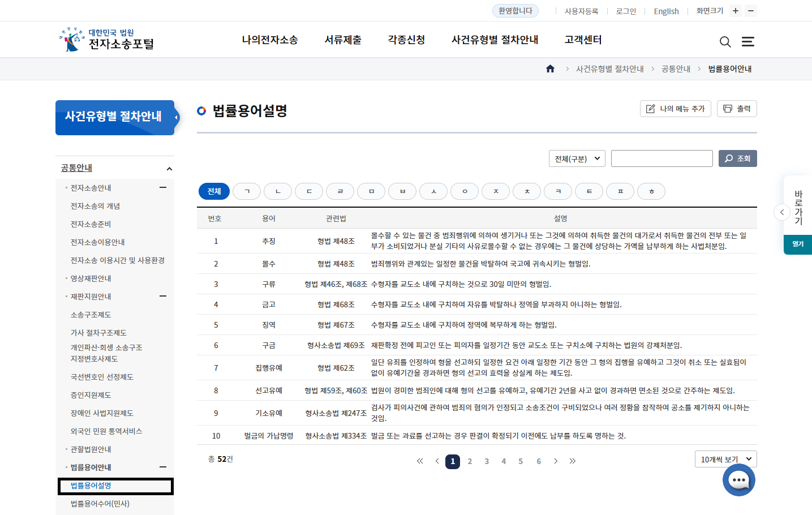Image resolution: width=812 pixels, height=515 pixels.
Task: Open the 서류제출 main menu
Action: pyautogui.click(x=343, y=40)
